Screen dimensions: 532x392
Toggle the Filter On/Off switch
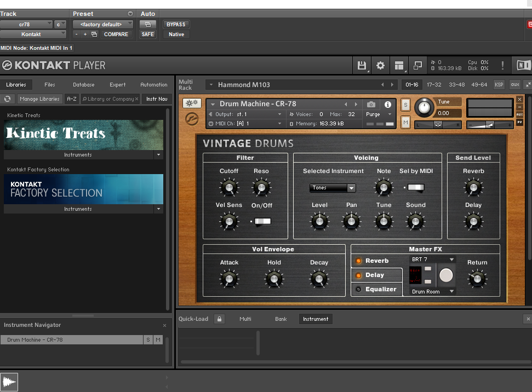pyautogui.click(x=262, y=221)
